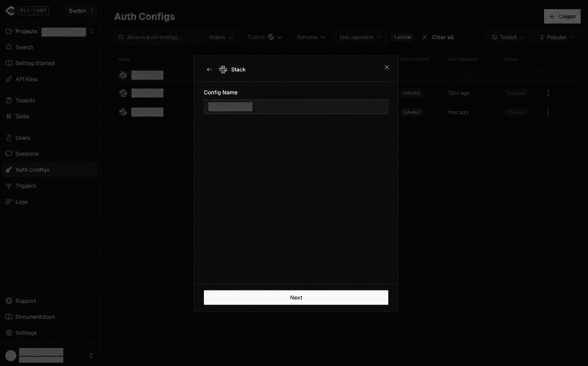Click the Next button

click(x=296, y=298)
